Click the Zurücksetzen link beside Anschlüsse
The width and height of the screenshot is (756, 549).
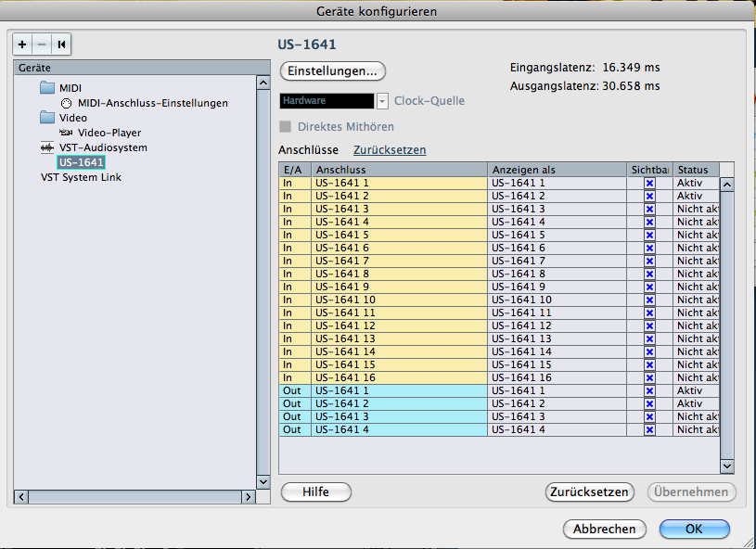(390, 150)
